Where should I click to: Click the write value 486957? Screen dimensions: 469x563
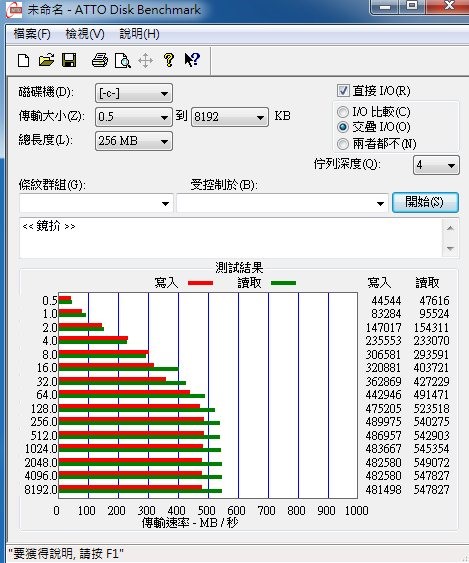pyautogui.click(x=383, y=436)
